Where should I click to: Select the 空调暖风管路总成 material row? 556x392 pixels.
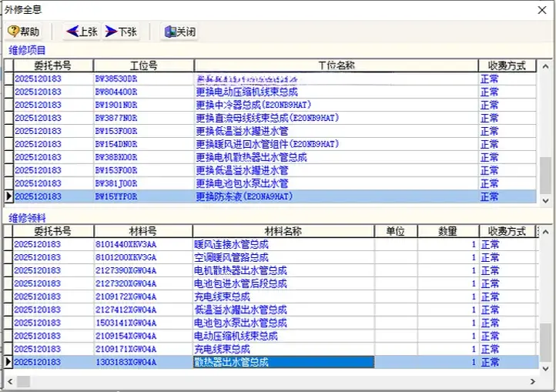pos(231,257)
